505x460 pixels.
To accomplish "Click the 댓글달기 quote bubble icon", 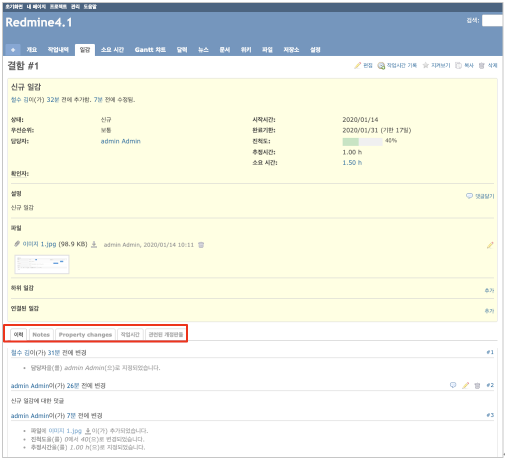I will click(x=469, y=196).
